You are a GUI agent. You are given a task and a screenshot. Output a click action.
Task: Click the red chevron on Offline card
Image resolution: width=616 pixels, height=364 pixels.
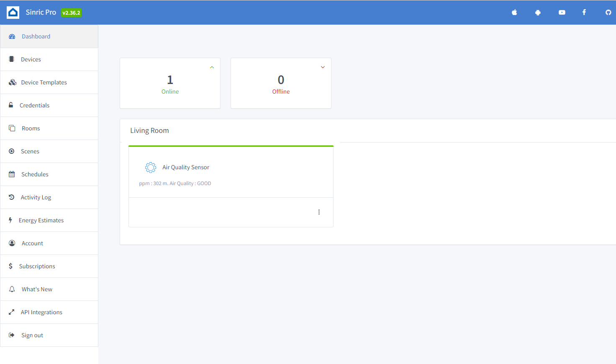pos(323,67)
